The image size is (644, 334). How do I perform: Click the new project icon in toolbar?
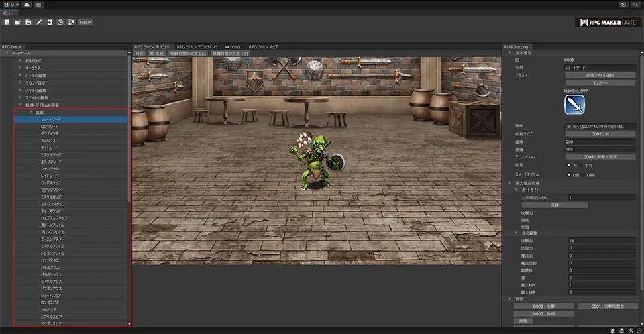coord(6,22)
